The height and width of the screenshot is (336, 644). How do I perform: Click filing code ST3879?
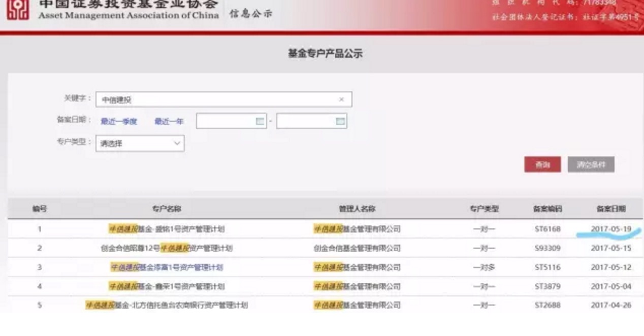tap(548, 286)
